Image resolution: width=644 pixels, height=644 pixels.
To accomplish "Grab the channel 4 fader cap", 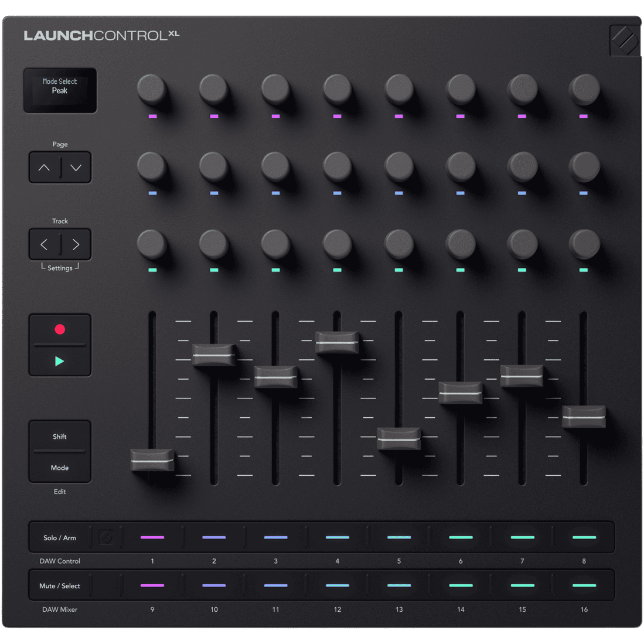I will click(337, 343).
